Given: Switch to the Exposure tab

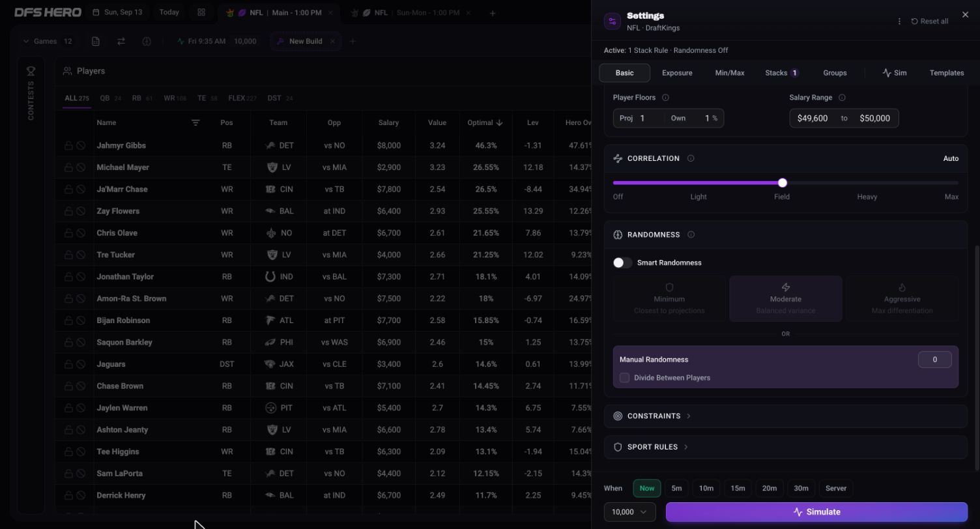Looking at the screenshot, I should 677,73.
